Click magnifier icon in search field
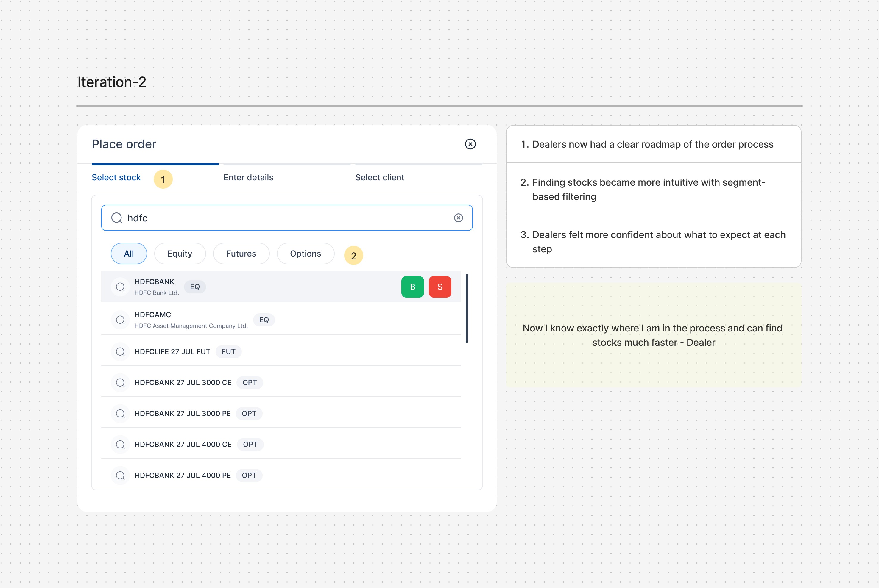Viewport: 879px width, 588px height. (117, 218)
